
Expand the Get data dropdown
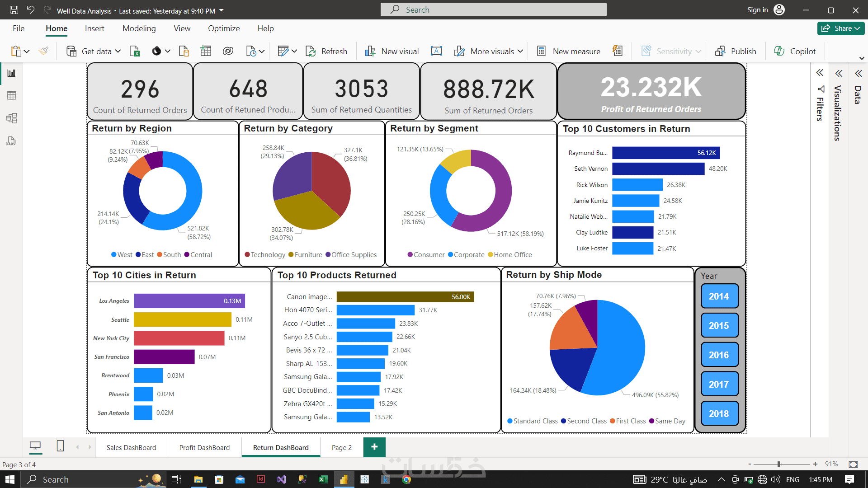pyautogui.click(x=118, y=51)
